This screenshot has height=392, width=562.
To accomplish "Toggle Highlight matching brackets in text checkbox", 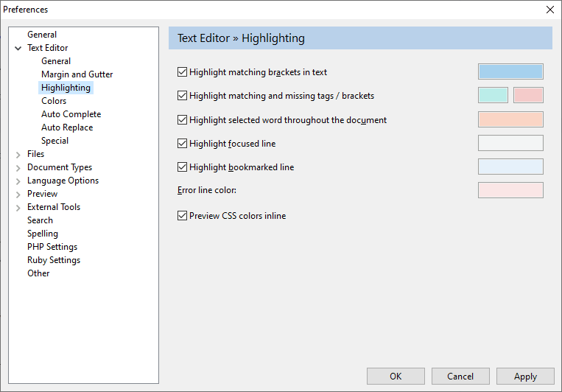I will click(183, 72).
